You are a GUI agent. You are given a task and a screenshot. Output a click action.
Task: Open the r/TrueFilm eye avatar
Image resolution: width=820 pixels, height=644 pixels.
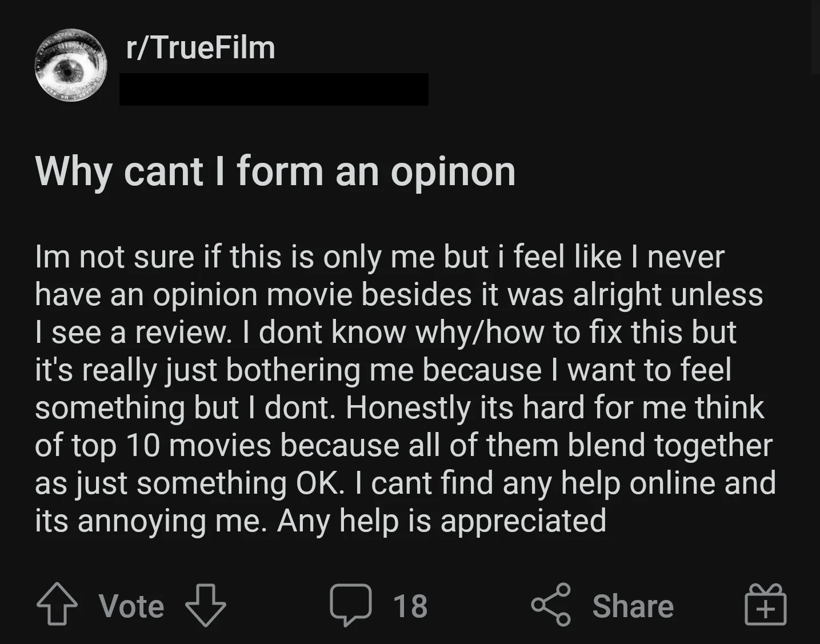pyautogui.click(x=71, y=65)
